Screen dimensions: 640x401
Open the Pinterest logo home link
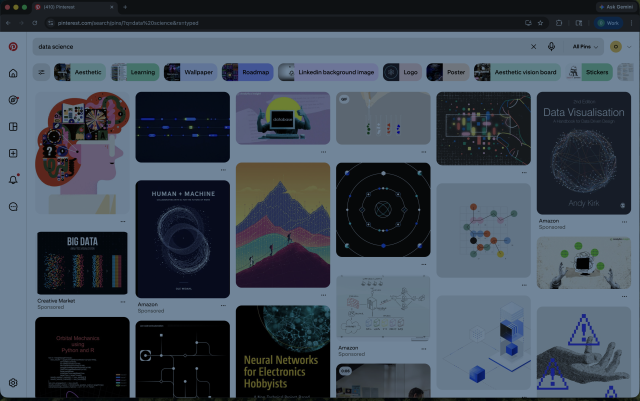(x=13, y=47)
